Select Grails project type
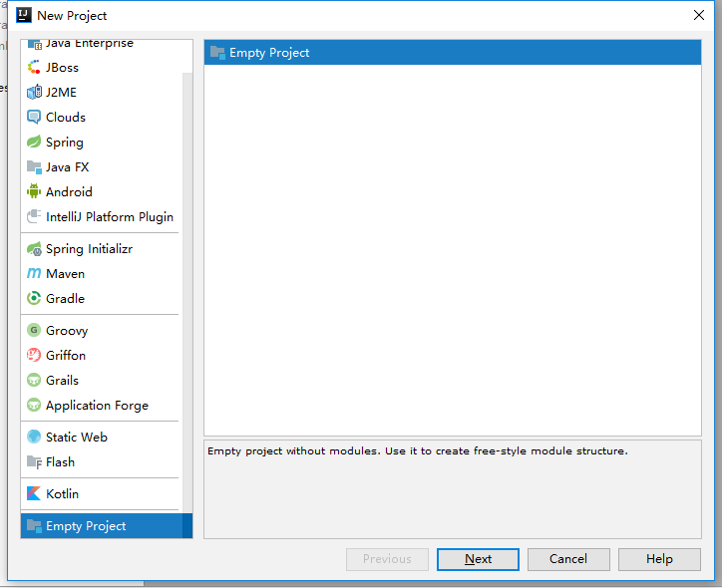722x588 pixels. click(100, 380)
